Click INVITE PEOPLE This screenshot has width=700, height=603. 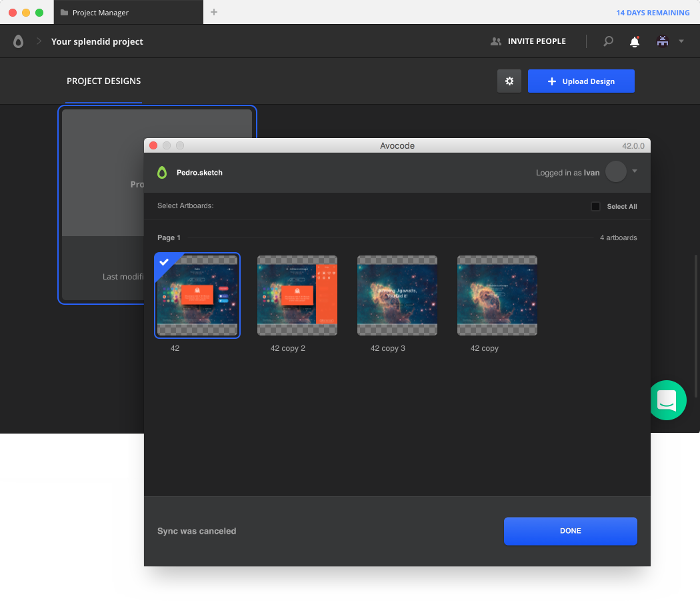[x=537, y=41]
